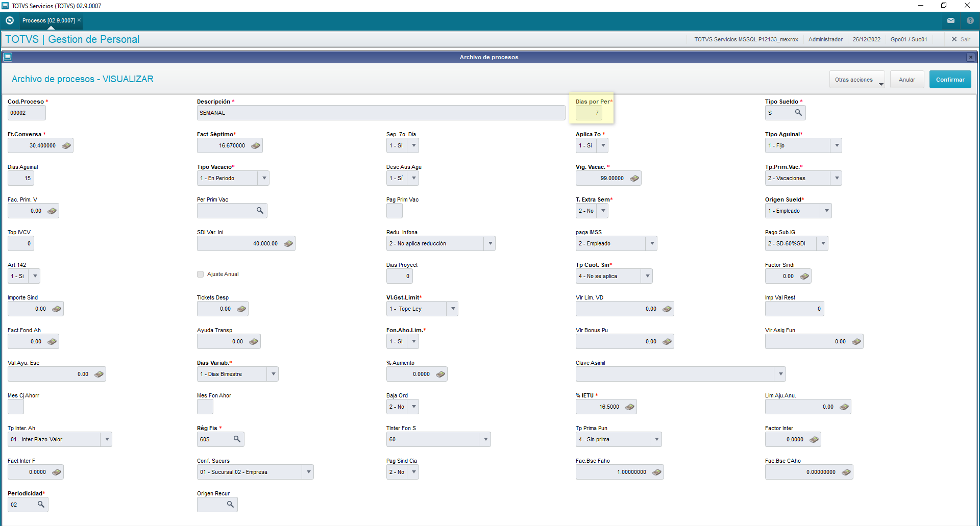This screenshot has height=526, width=980.
Task: Open calculator icon for Fac.Bse CAho
Action: [x=846, y=472]
